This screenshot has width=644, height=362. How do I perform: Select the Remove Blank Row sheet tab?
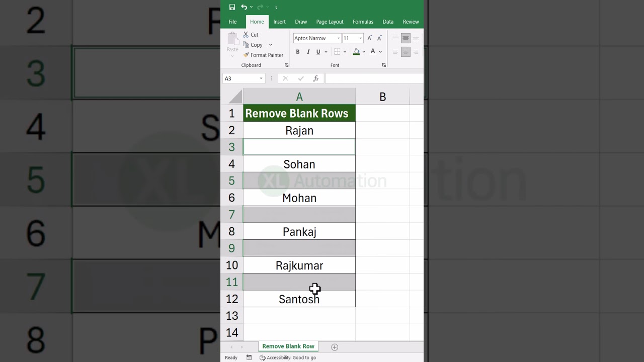(x=288, y=346)
